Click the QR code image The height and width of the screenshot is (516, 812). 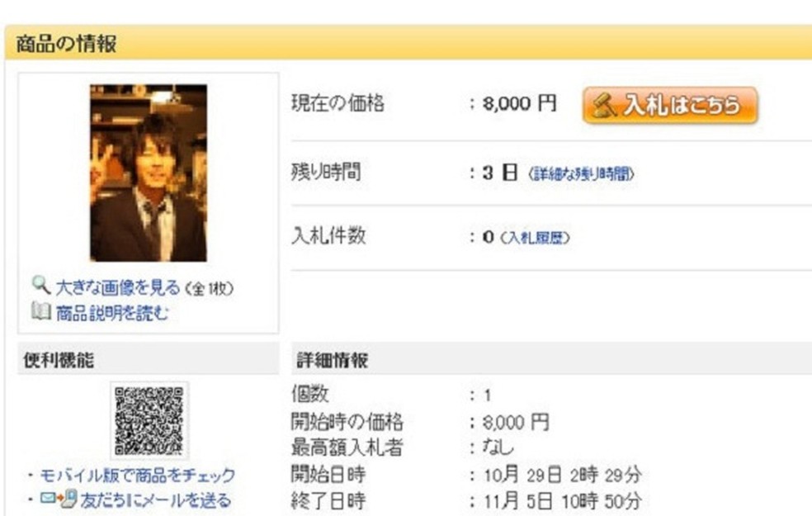point(149,421)
